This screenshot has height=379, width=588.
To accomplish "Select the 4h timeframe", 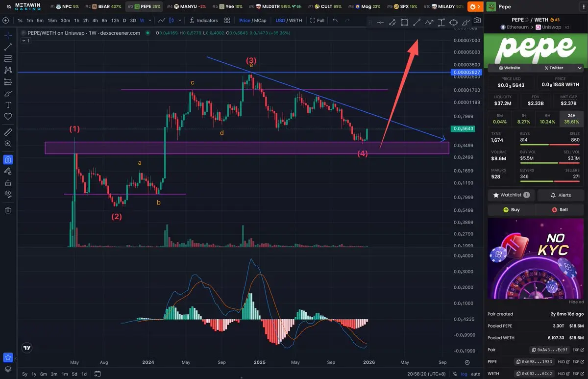I will click(x=95, y=21).
